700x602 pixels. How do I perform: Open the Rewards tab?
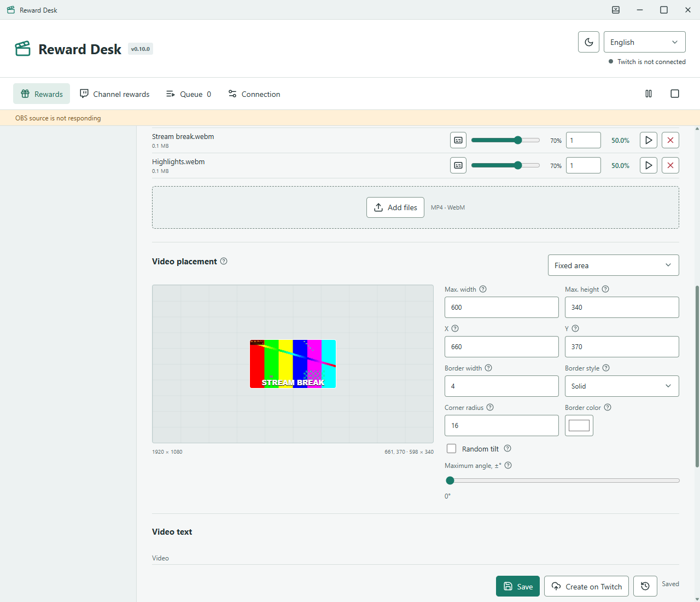coord(42,94)
